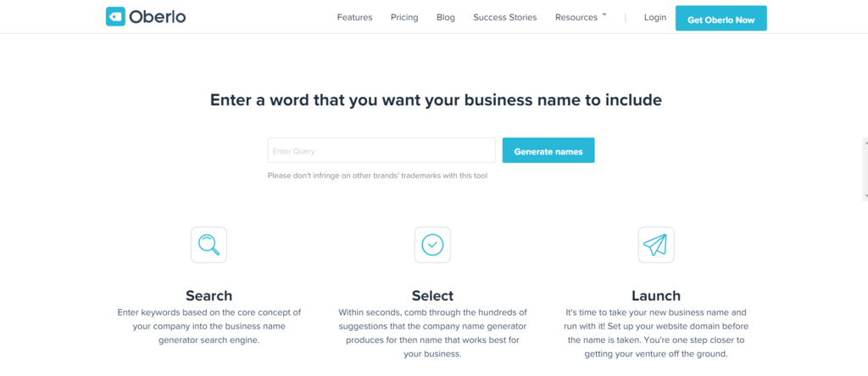Open the Blog link
This screenshot has height=376, width=868.
click(446, 18)
